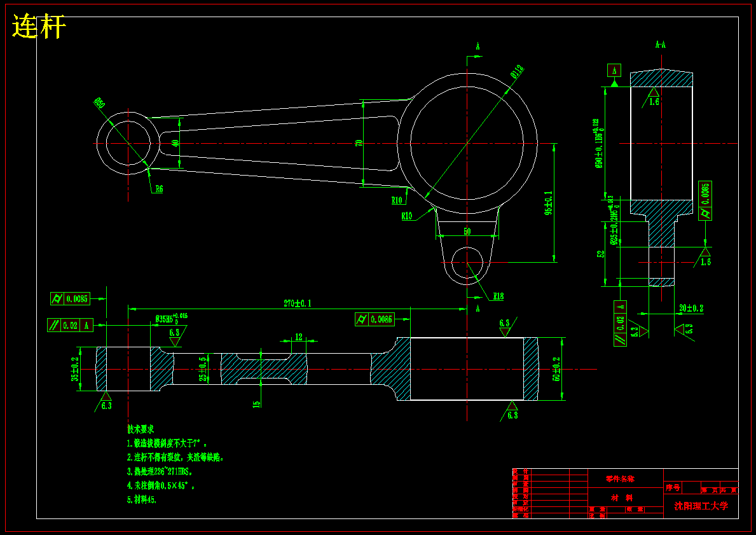The image size is (756, 535).
Task: Select the 'Ø25±0.2H6' vertical dimension text
Action: tap(613, 221)
